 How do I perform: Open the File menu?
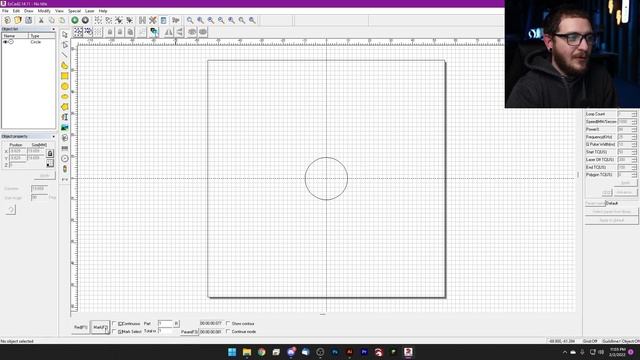tap(5, 11)
